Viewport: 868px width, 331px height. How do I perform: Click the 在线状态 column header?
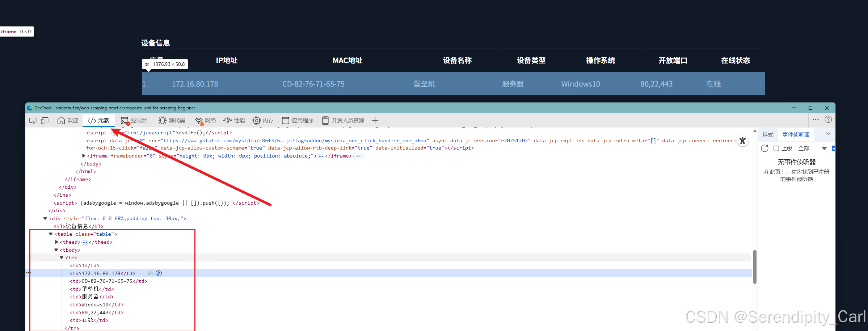[x=736, y=60]
